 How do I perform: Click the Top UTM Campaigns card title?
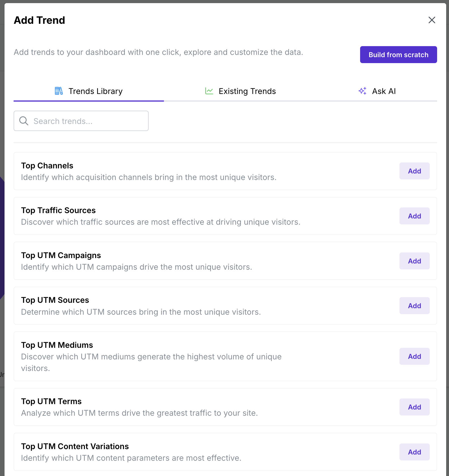coord(61,255)
